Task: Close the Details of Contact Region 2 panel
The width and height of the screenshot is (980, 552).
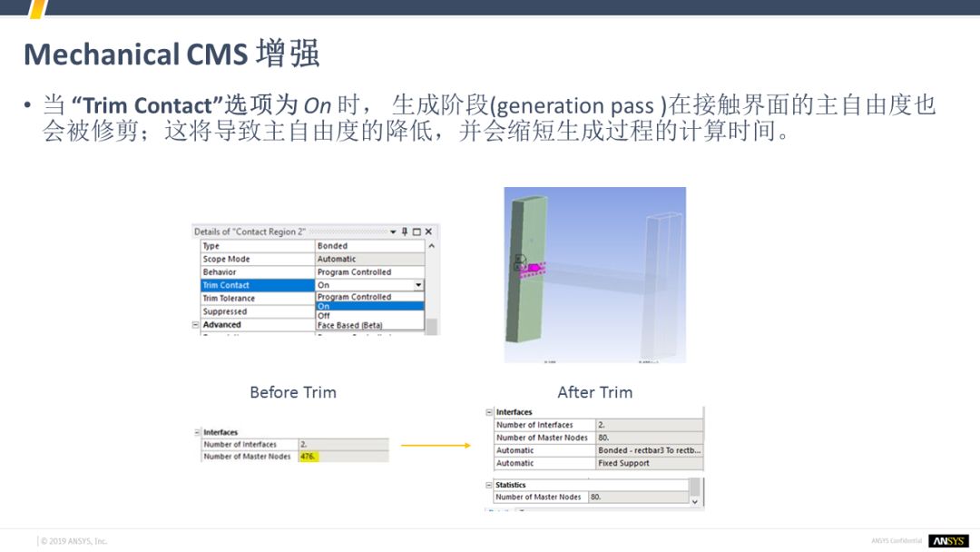Action: point(428,232)
